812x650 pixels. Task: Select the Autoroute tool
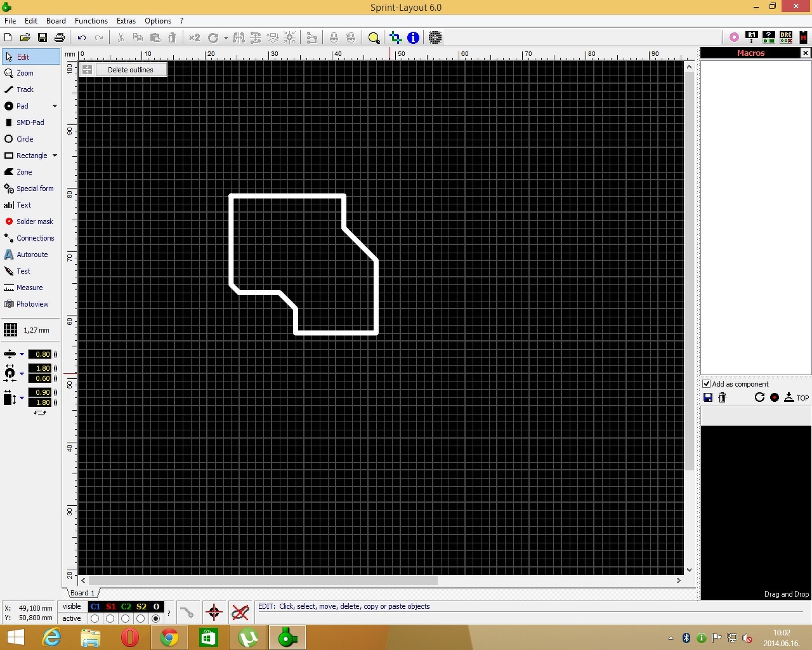coord(31,255)
